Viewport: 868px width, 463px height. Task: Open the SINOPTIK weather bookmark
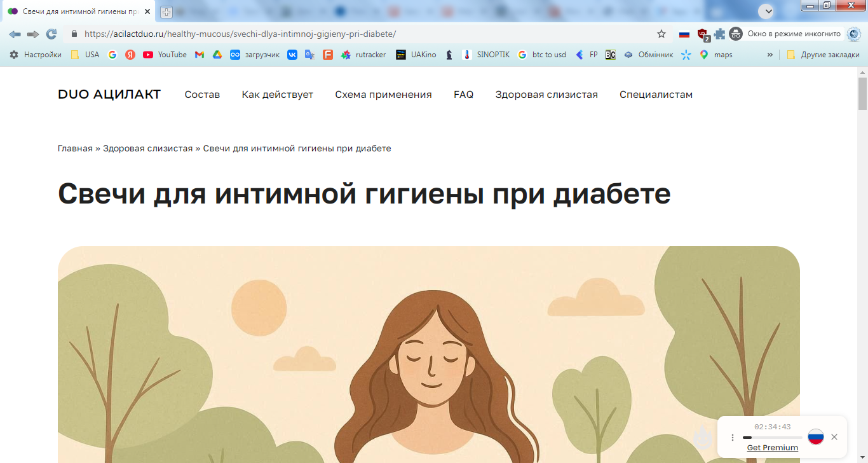(x=486, y=55)
